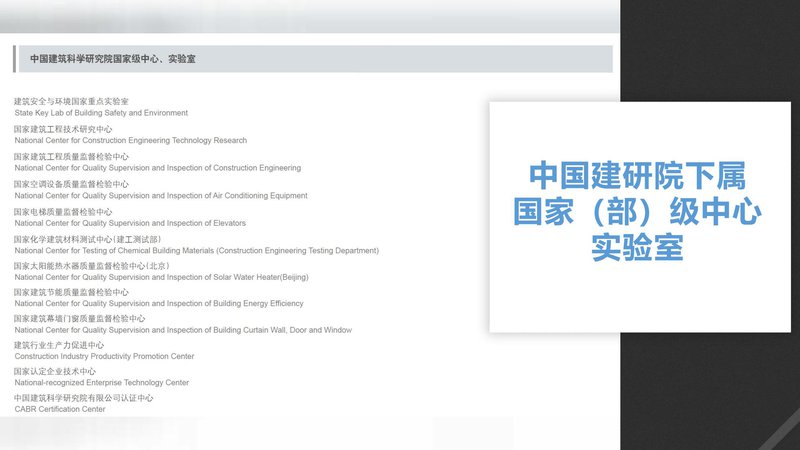Click State Key Lab of Building Safety and Environment
The height and width of the screenshot is (450, 800).
pos(101,113)
